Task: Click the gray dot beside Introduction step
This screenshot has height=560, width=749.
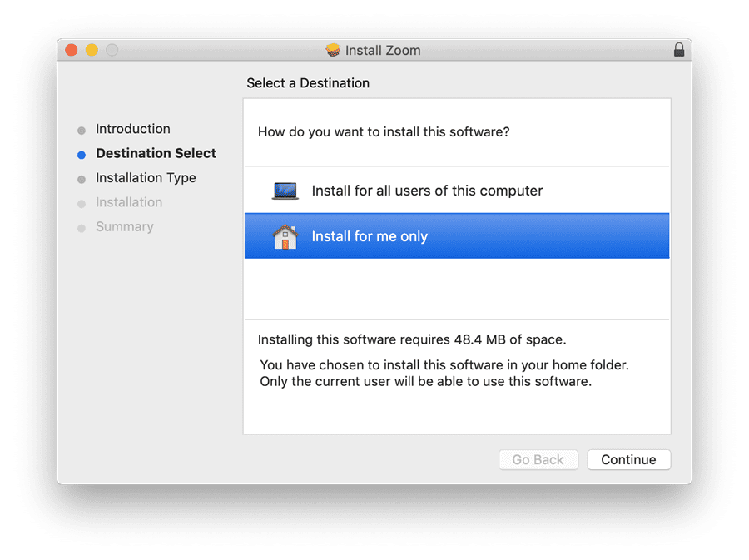Action: click(x=81, y=130)
